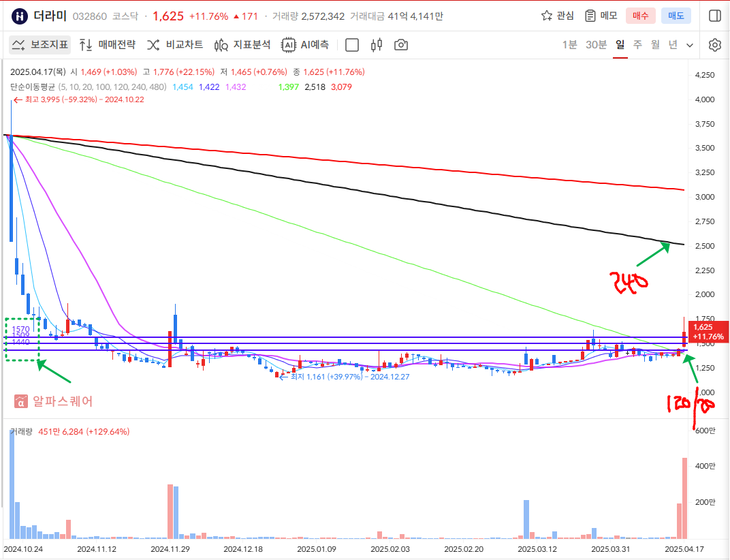This screenshot has width=730, height=560.
Task: Click the 시 1,469 open price text
Action: pyautogui.click(x=104, y=72)
